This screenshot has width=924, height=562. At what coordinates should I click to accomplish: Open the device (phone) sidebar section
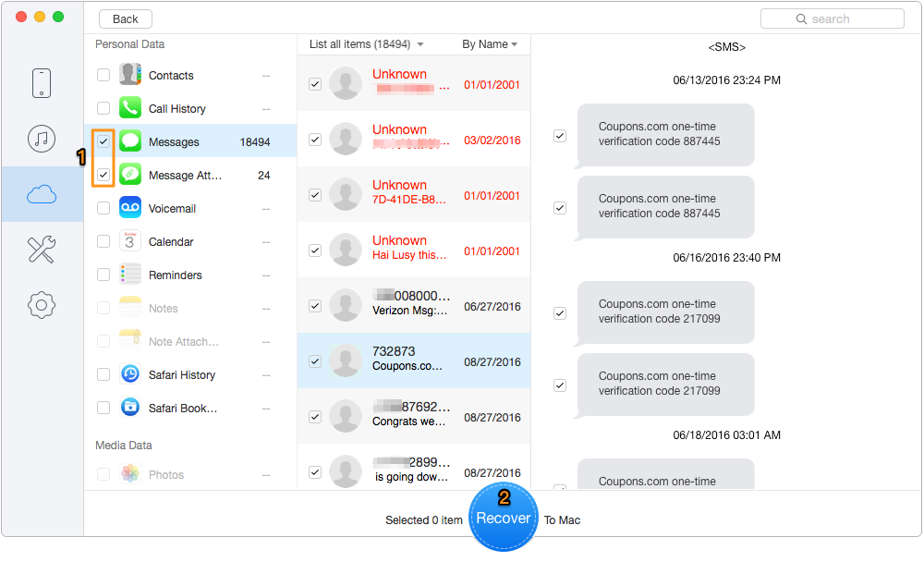(x=42, y=83)
